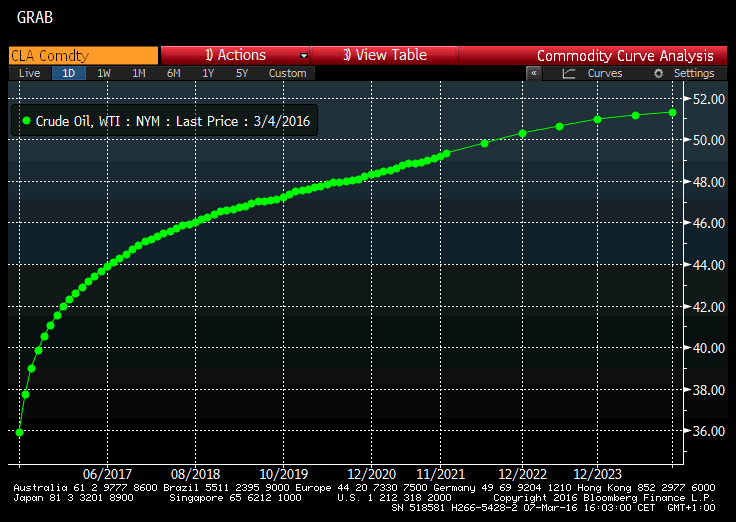
Task: Open Curves panel label
Action: (x=605, y=73)
